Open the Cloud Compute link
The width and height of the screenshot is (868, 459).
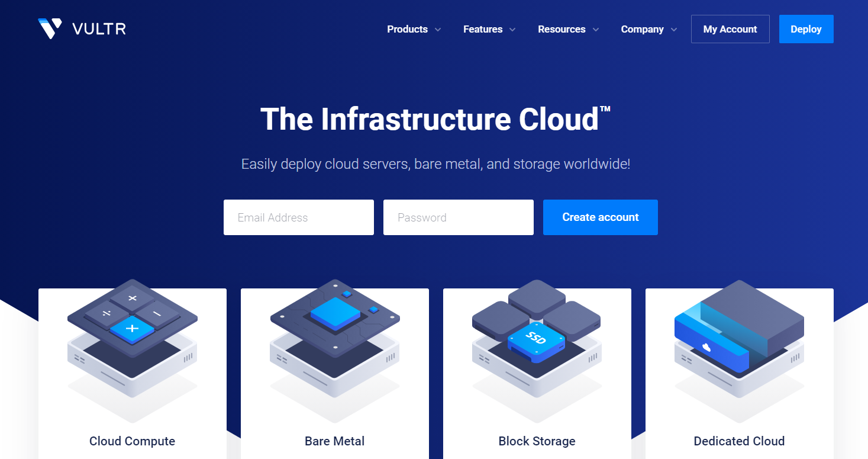coord(133,441)
